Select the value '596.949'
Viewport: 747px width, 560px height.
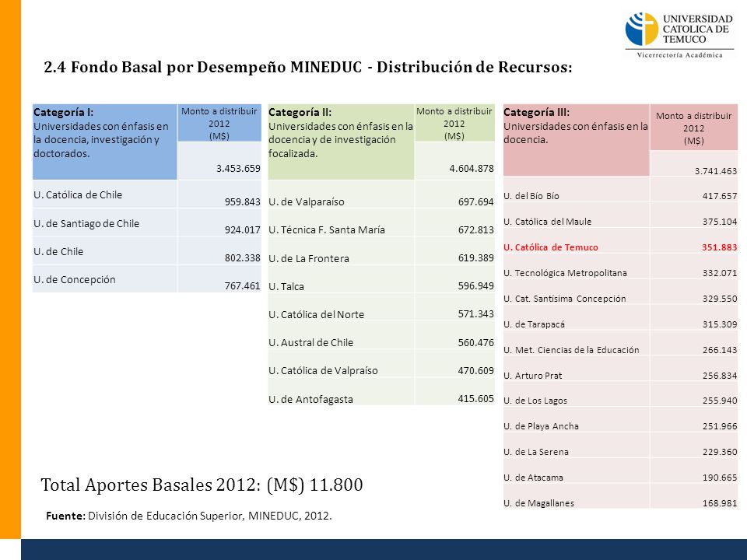tap(476, 286)
